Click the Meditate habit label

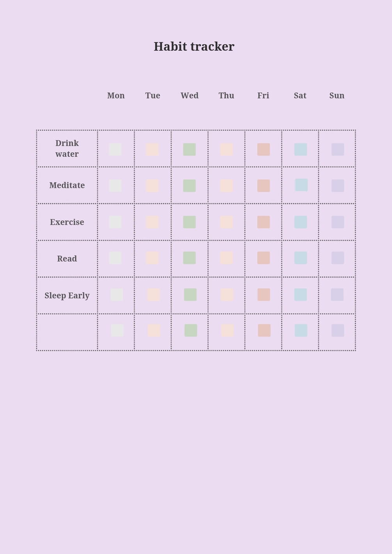click(x=67, y=185)
